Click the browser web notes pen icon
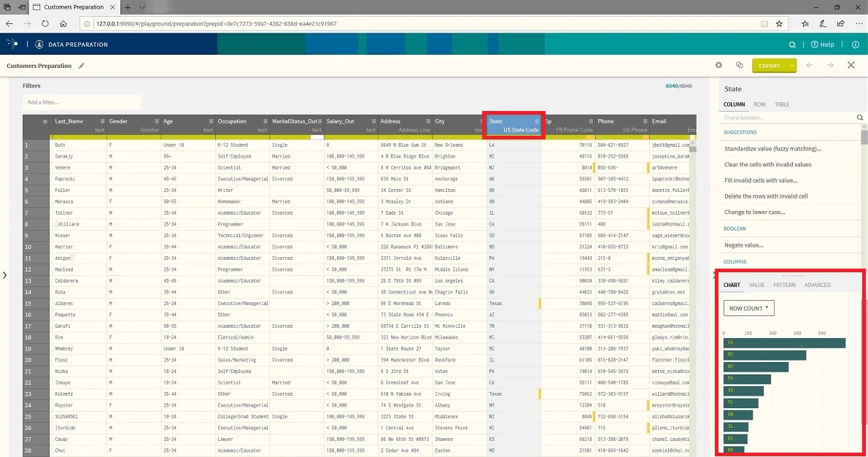The height and width of the screenshot is (457, 868). click(x=823, y=24)
